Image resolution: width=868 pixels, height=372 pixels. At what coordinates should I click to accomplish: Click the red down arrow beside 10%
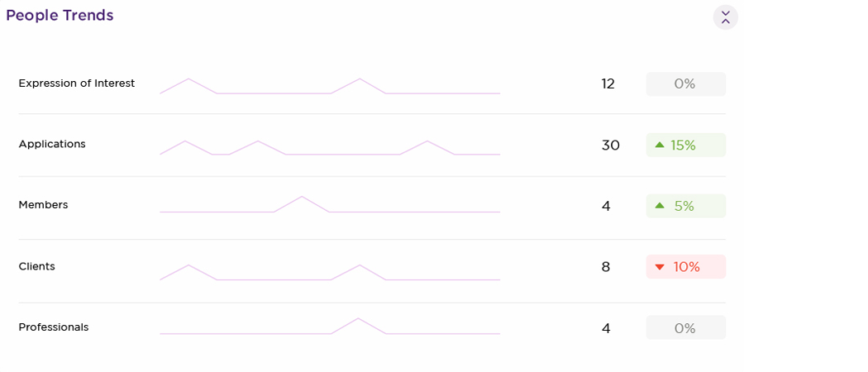[660, 267]
